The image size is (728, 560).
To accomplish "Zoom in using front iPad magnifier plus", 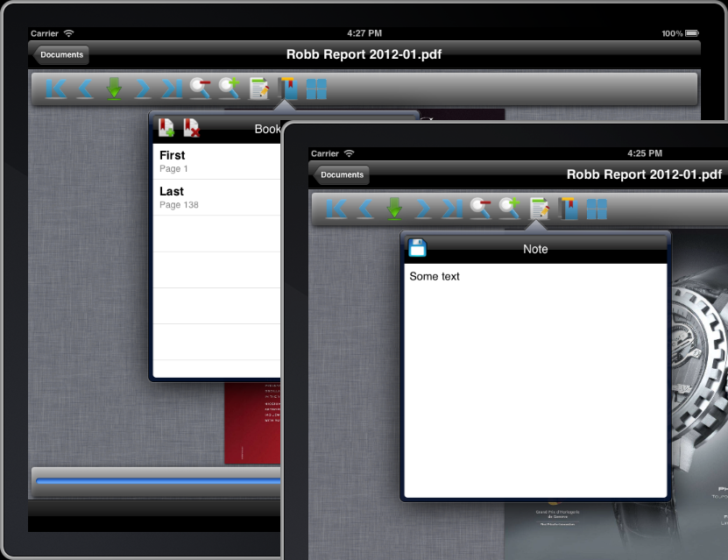I will (509, 209).
